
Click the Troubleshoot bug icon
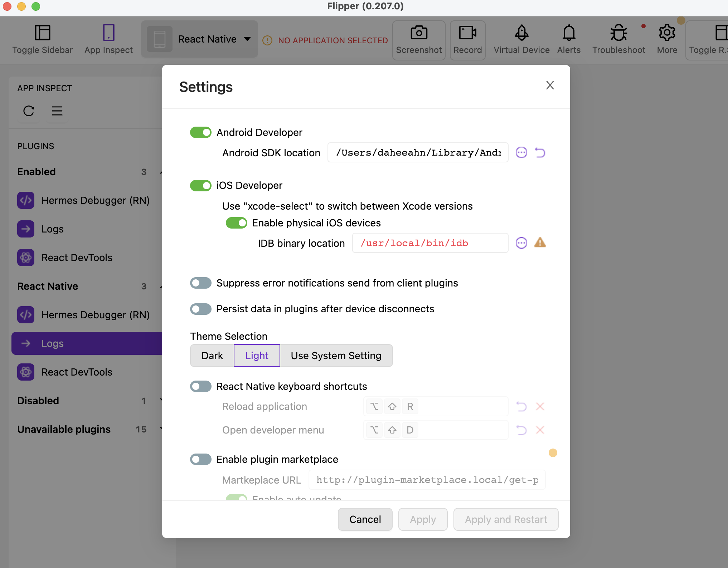click(x=618, y=33)
